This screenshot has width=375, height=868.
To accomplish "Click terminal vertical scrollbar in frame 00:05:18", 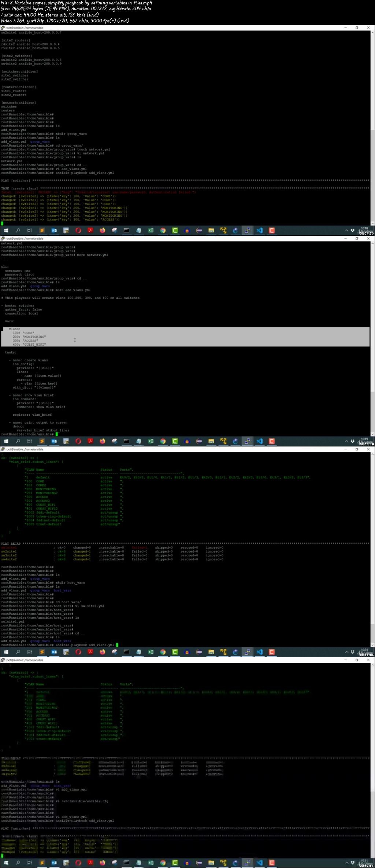I will [x=372, y=339].
